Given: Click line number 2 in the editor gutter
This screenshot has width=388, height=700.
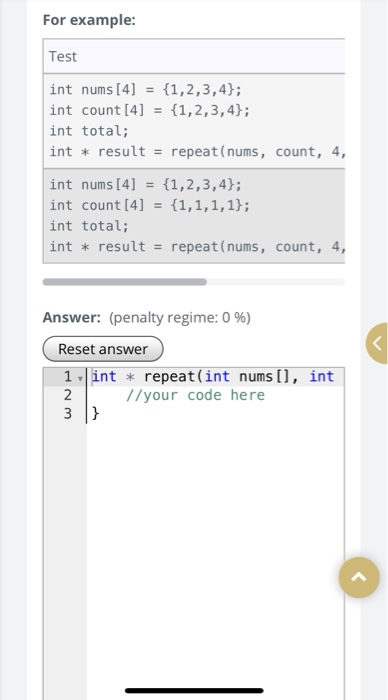Looking at the screenshot, I should coord(67,395).
